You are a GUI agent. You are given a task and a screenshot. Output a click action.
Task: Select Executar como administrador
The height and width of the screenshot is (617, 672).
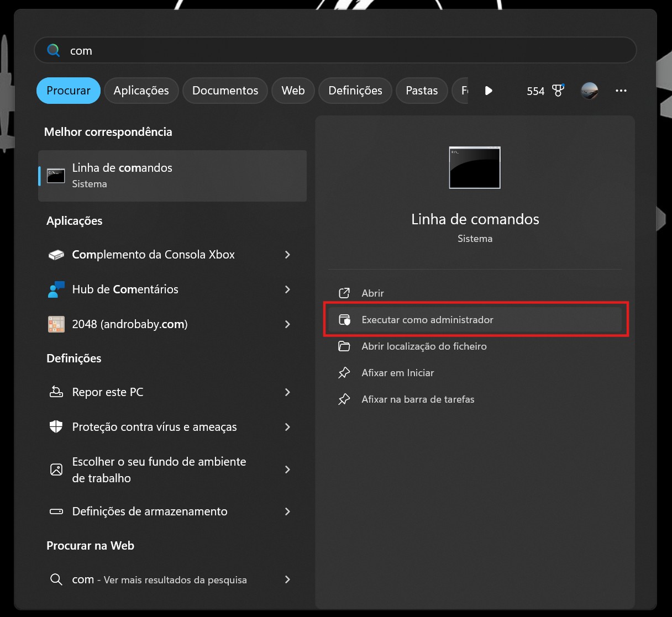tap(427, 320)
